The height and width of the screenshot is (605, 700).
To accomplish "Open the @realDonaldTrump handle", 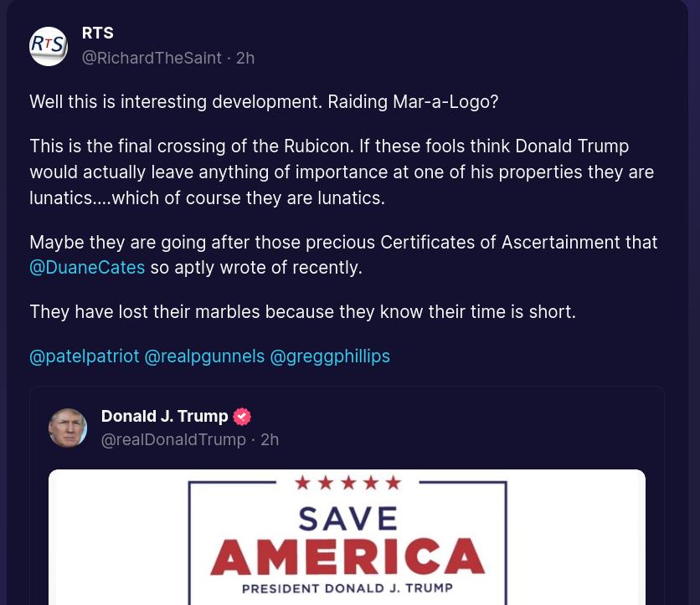I will (x=173, y=439).
